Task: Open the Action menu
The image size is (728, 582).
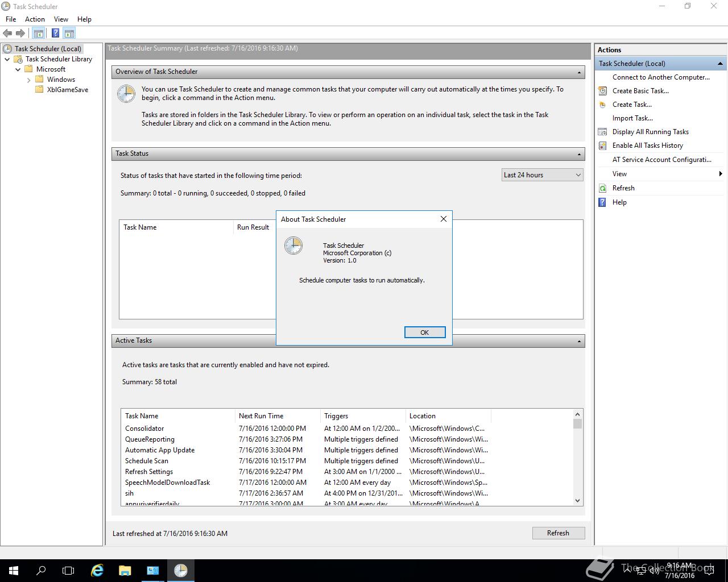Action: click(35, 19)
